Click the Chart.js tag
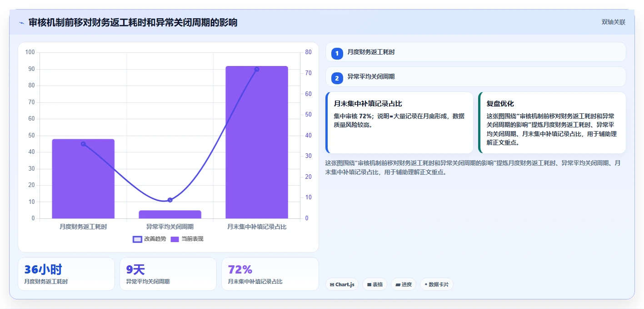This screenshot has width=644, height=309. click(x=342, y=284)
